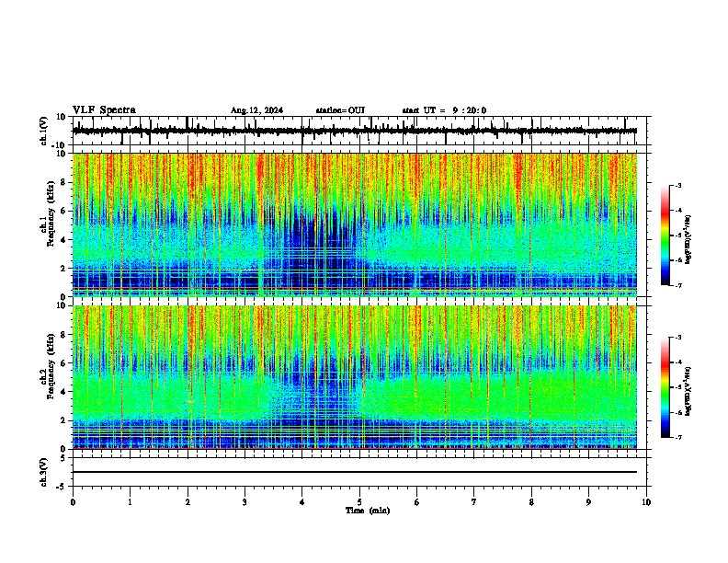The width and height of the screenshot is (728, 563).
Task: Click the time axis tick label "5"
Action: click(359, 502)
